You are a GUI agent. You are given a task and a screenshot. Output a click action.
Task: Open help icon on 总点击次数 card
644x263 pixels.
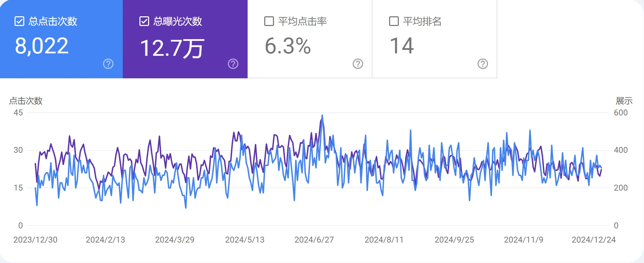pos(108,64)
